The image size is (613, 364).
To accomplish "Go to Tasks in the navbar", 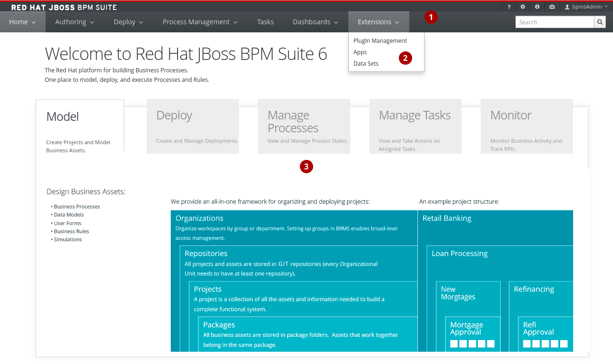I will [x=265, y=22].
